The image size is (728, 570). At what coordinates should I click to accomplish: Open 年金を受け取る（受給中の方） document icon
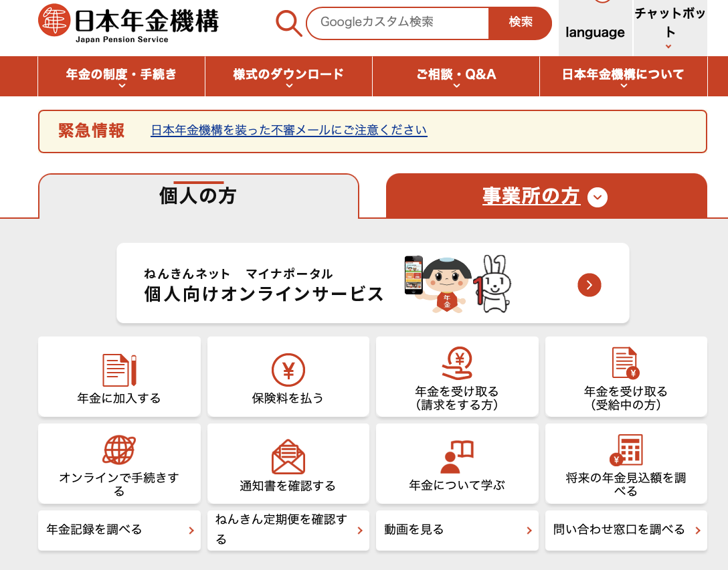(626, 364)
